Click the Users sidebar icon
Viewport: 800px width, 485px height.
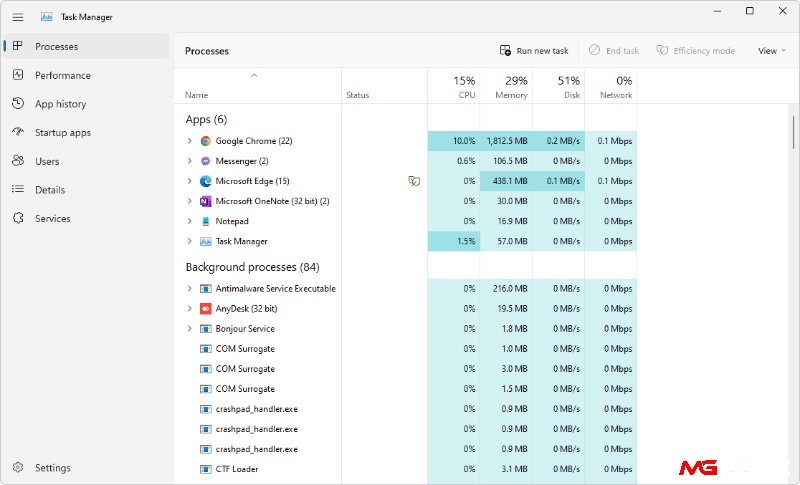[18, 161]
